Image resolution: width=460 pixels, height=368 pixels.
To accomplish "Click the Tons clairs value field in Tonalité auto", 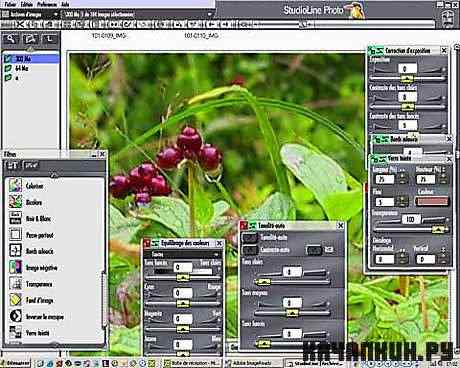I will [x=292, y=272].
